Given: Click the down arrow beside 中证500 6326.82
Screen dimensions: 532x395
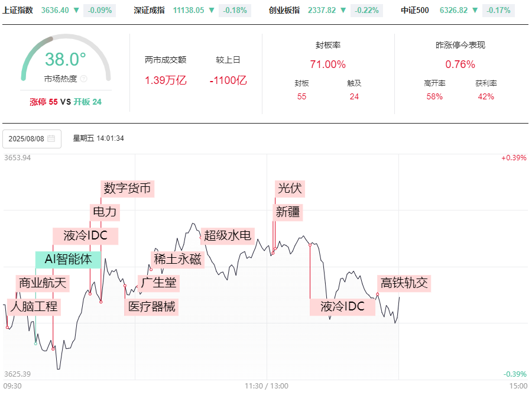Looking at the screenshot, I should click(x=476, y=10).
